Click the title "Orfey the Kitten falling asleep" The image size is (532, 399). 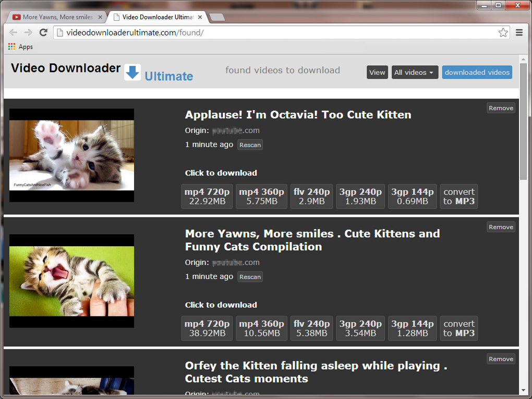[316, 372]
